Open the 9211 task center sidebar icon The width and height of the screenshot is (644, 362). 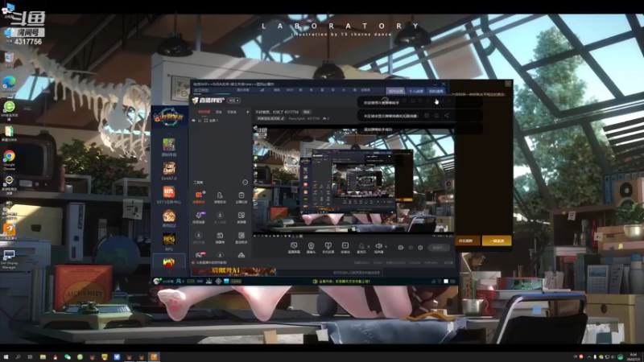pos(169,195)
